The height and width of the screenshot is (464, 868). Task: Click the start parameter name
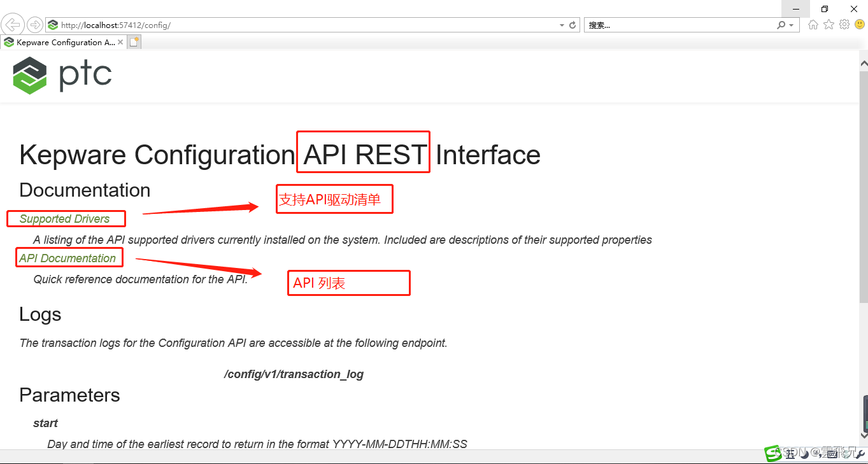(x=46, y=423)
